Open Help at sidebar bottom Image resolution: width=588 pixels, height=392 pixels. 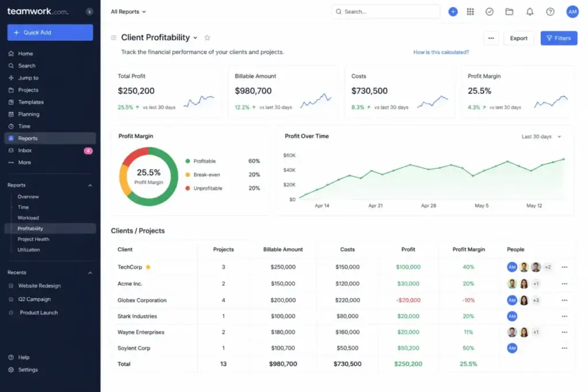point(24,358)
